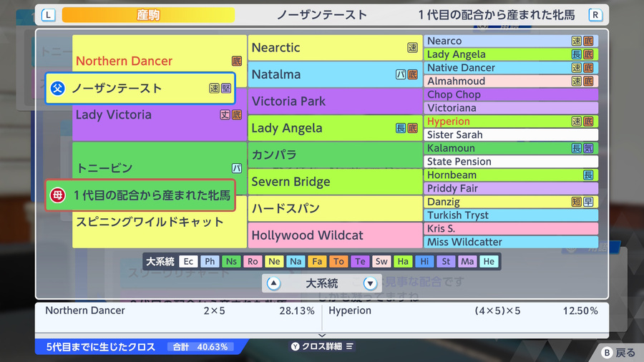Click the 速 icon on Nearctic

[412, 48]
